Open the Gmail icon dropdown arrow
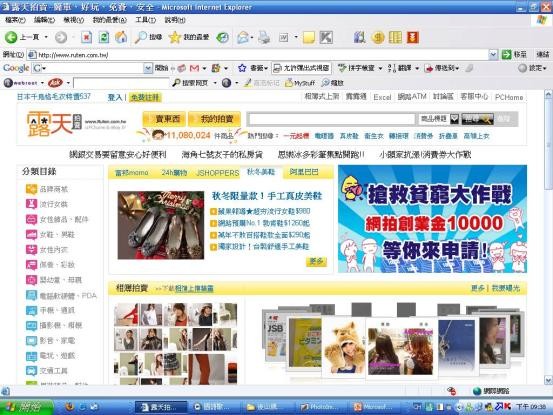 click(x=204, y=68)
